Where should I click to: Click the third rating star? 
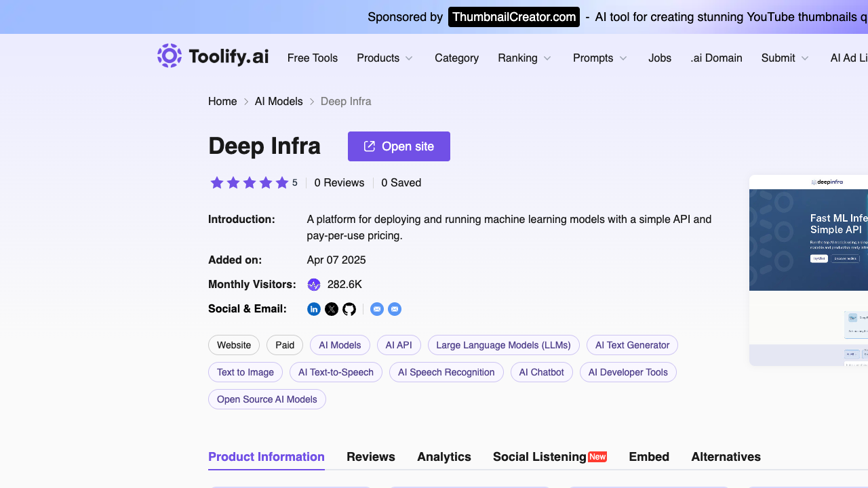(250, 182)
